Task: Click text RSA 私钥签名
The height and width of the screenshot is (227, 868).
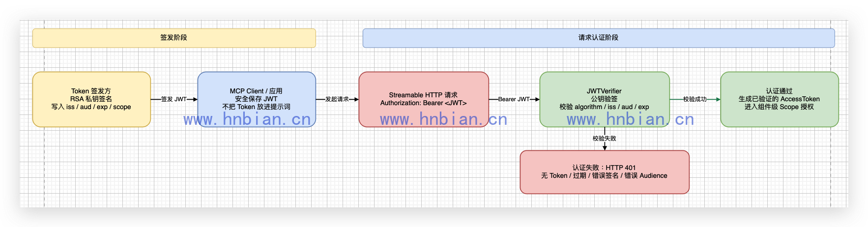Action: [x=91, y=99]
